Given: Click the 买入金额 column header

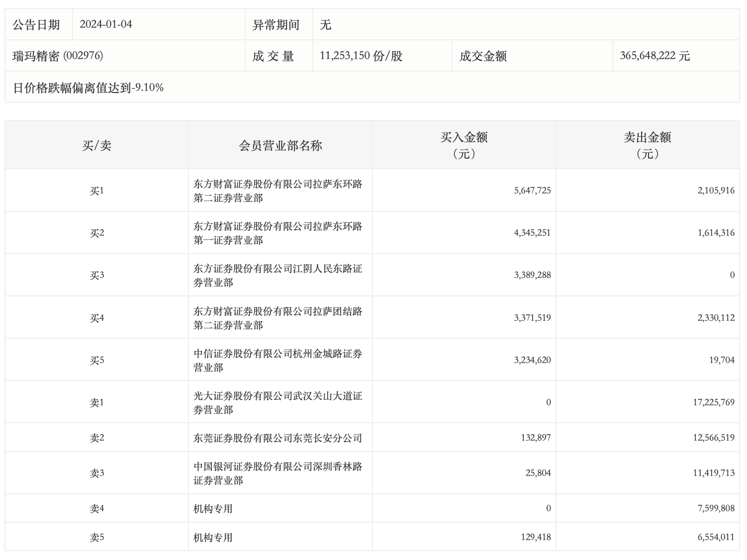Looking at the screenshot, I should pos(464,145).
